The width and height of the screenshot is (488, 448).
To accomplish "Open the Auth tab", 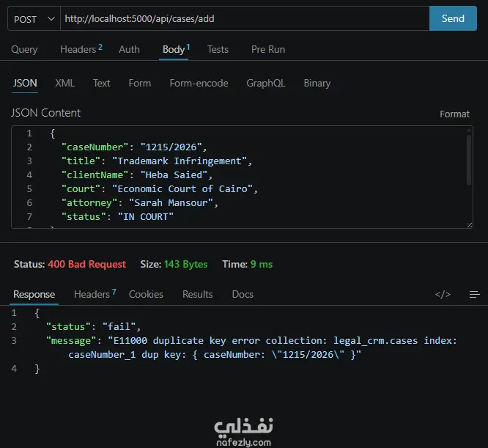I will pos(129,49).
